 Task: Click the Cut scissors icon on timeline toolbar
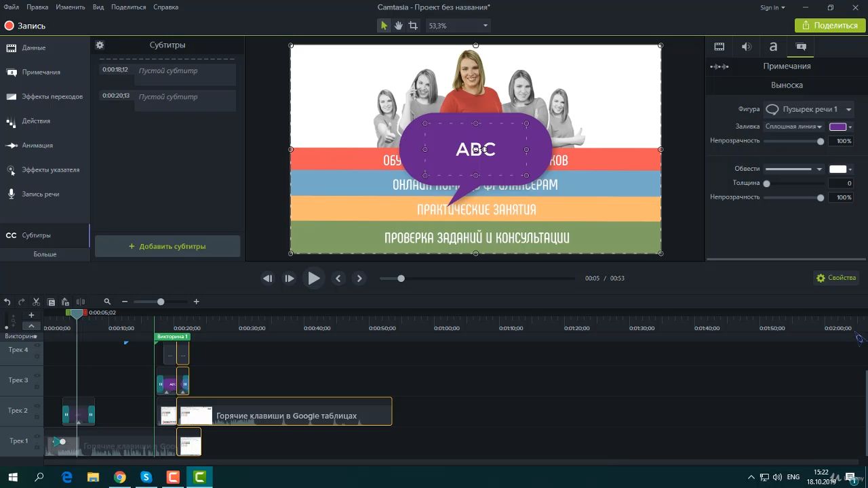coord(37,302)
